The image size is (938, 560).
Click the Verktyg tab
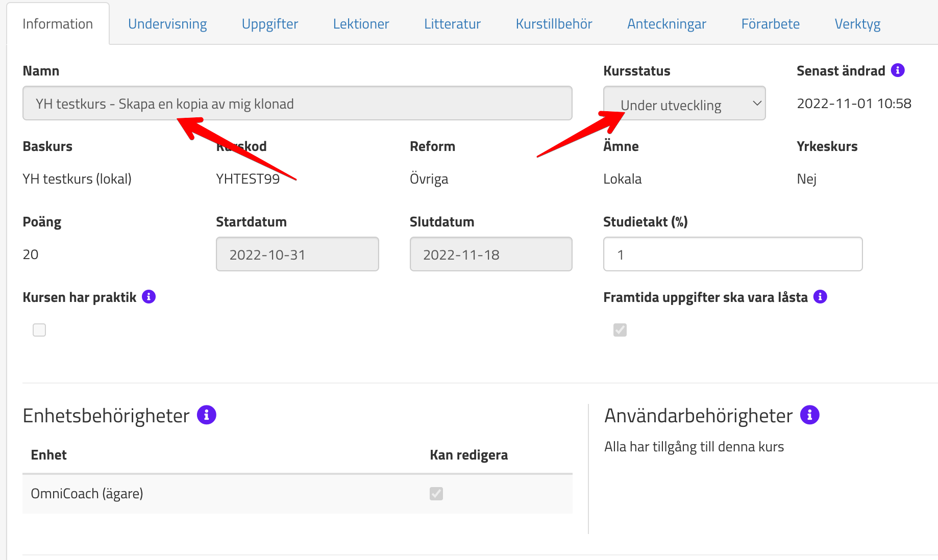pos(857,24)
